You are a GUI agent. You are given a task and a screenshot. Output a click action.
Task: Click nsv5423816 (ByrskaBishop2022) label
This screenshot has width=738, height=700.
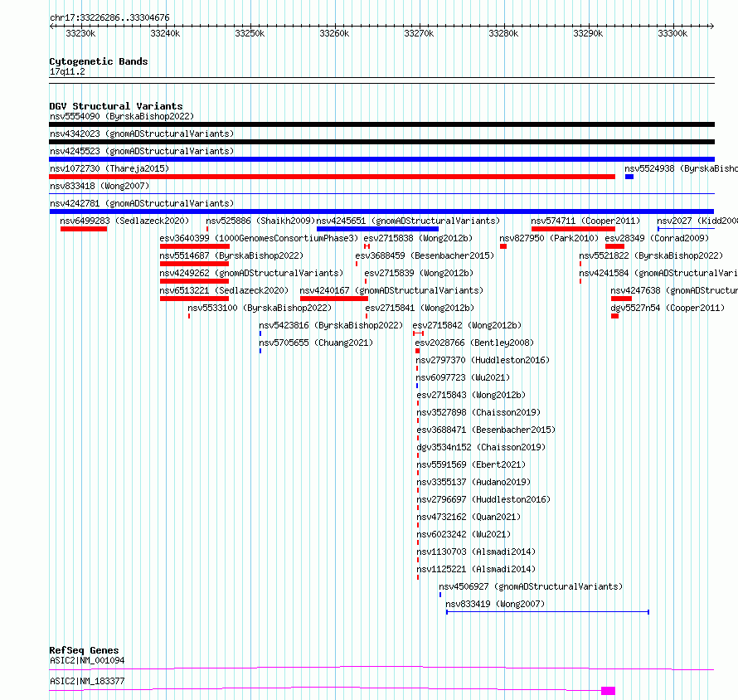pos(331,325)
